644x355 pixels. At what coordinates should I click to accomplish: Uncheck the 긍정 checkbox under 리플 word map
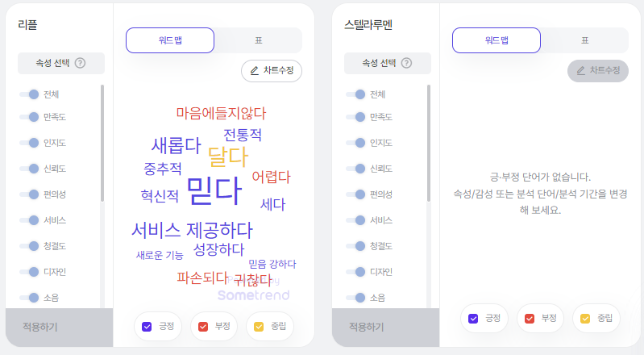(x=147, y=327)
